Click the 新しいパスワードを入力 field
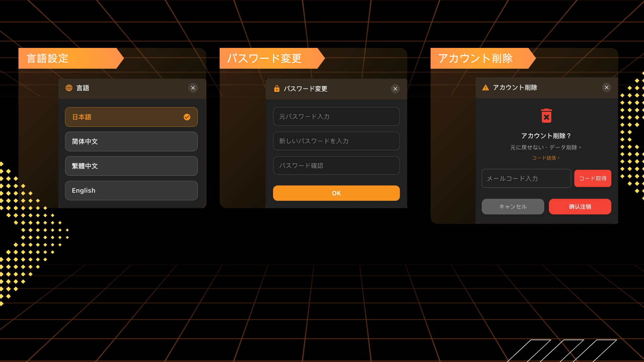 click(336, 141)
